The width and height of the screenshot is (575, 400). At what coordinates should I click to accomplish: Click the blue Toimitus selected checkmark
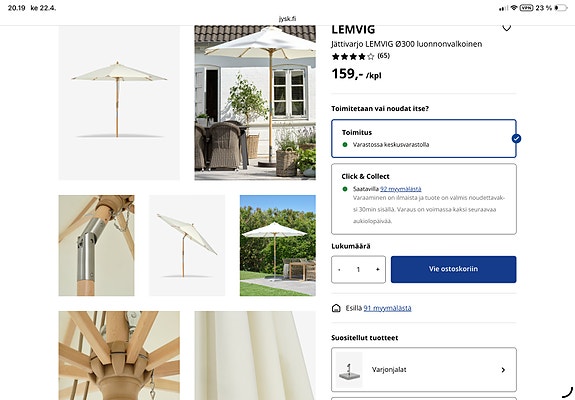point(516,139)
